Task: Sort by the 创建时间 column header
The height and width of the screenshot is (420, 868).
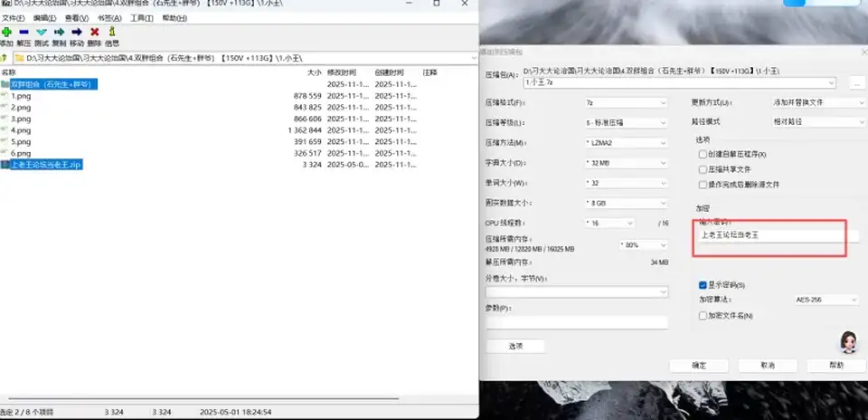Action: coord(389,72)
